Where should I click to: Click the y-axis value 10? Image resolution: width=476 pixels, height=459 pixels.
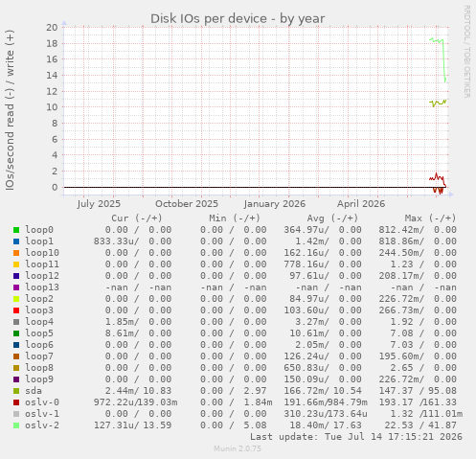(x=52, y=107)
